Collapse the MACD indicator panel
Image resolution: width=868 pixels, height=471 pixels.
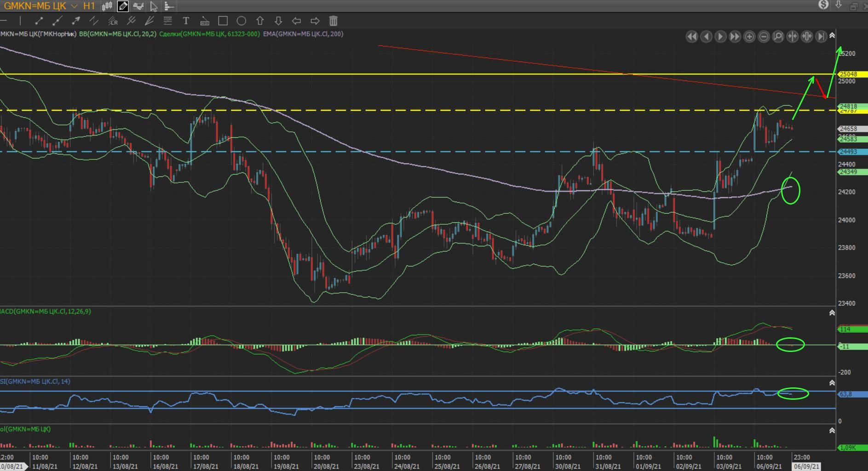point(832,313)
